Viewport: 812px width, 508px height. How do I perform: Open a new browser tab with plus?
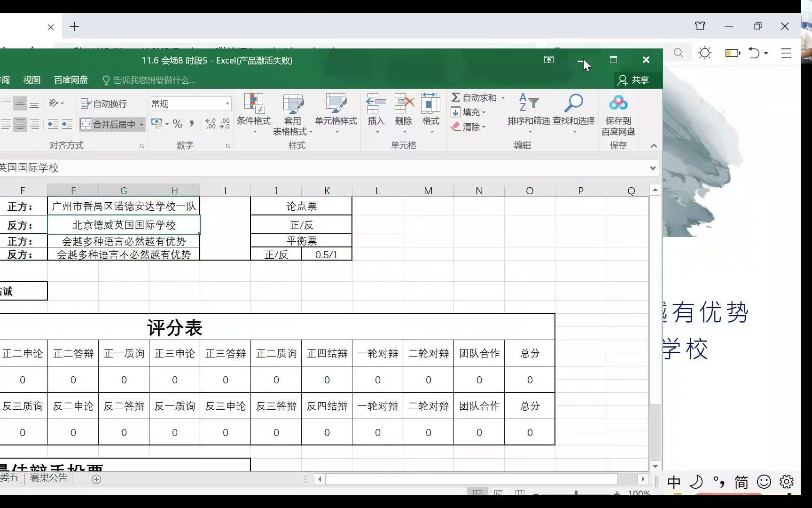tap(74, 27)
